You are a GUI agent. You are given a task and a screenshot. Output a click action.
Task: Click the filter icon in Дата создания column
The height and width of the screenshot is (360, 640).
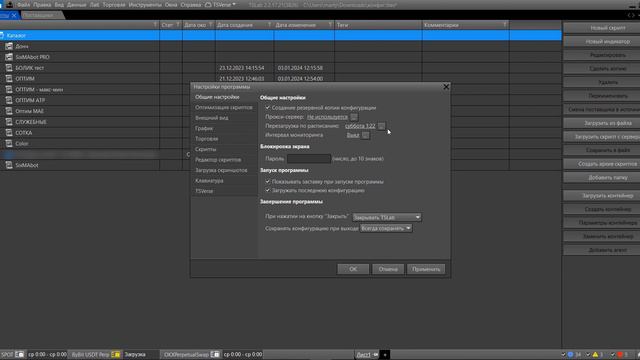pyautogui.click(x=269, y=25)
